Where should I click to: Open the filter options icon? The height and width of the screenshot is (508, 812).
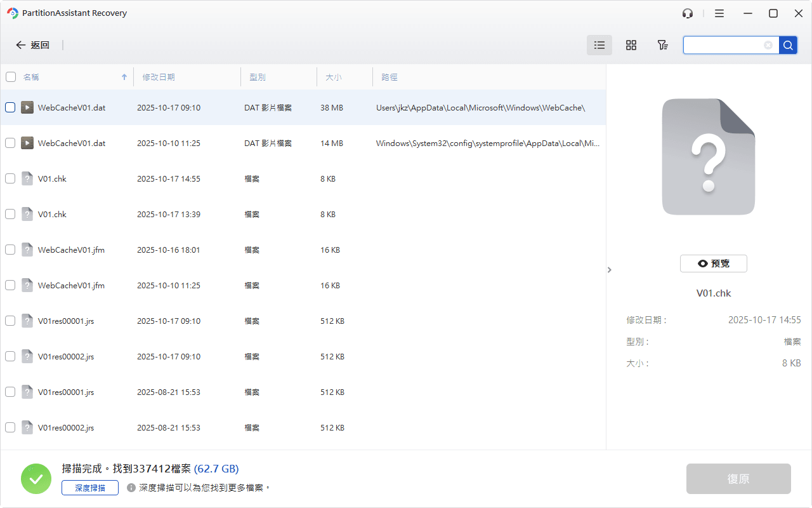(x=662, y=45)
